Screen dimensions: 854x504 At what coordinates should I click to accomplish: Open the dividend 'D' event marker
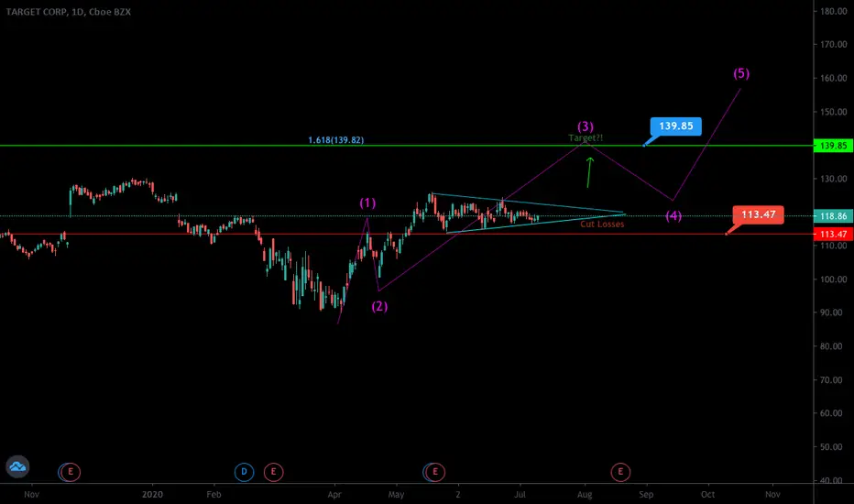[244, 472]
